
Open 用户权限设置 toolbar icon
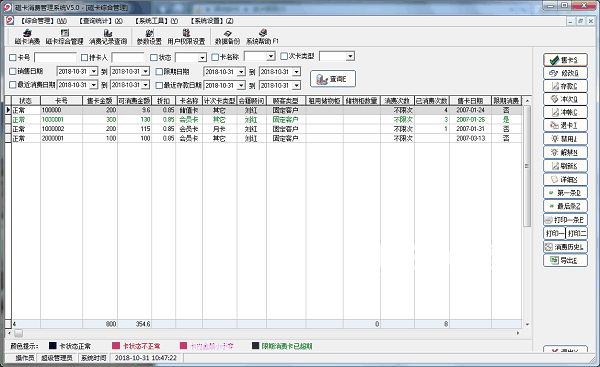point(186,37)
